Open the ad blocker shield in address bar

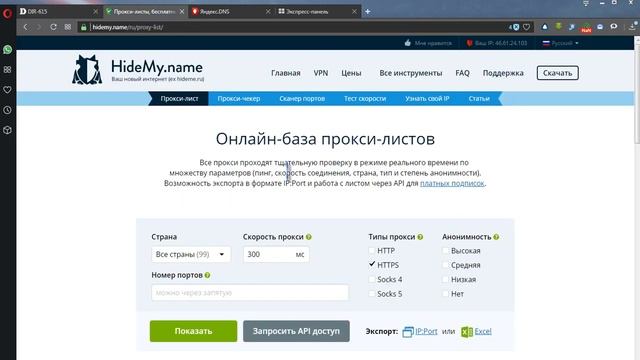(516, 27)
